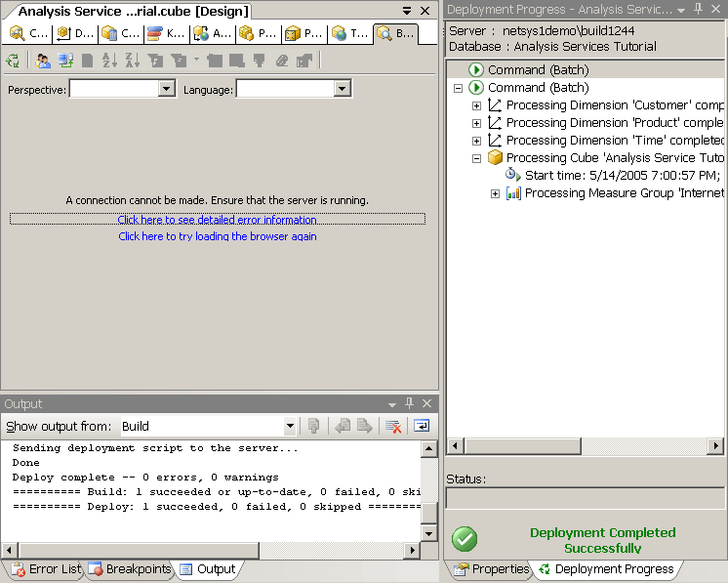The width and height of the screenshot is (728, 583).
Task: Select the Browser tab labeled B...
Action: pyautogui.click(x=395, y=33)
